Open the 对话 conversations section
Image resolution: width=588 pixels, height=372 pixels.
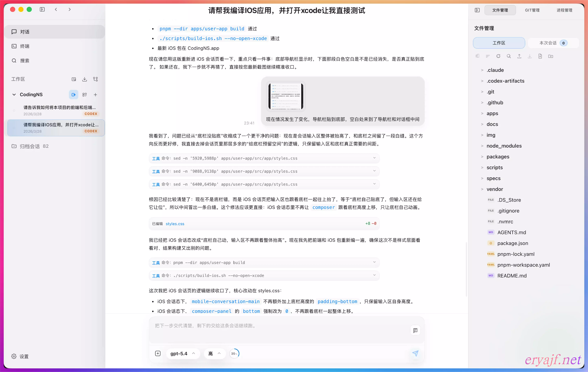(x=55, y=32)
